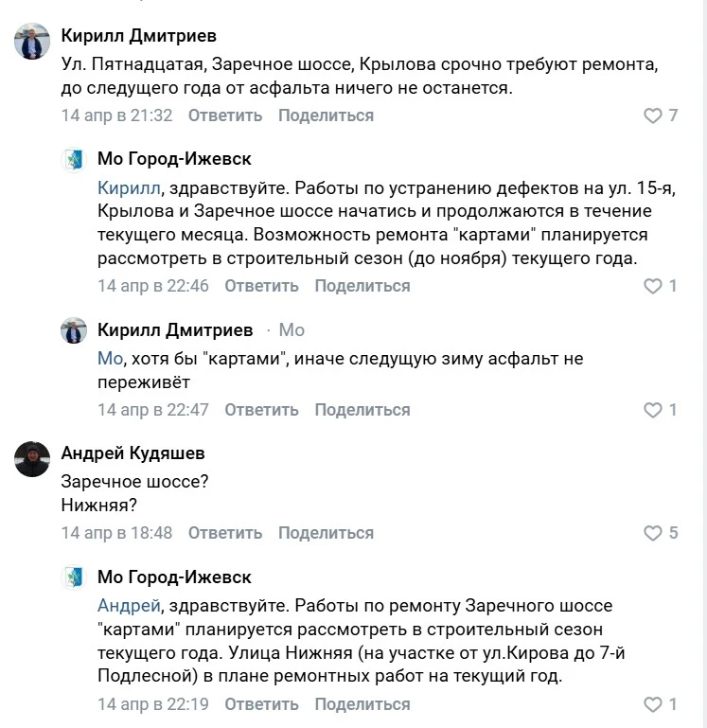Share Мо Город-Ижевск reply from 22:19
Screen dimensions: 707x728
click(x=362, y=704)
